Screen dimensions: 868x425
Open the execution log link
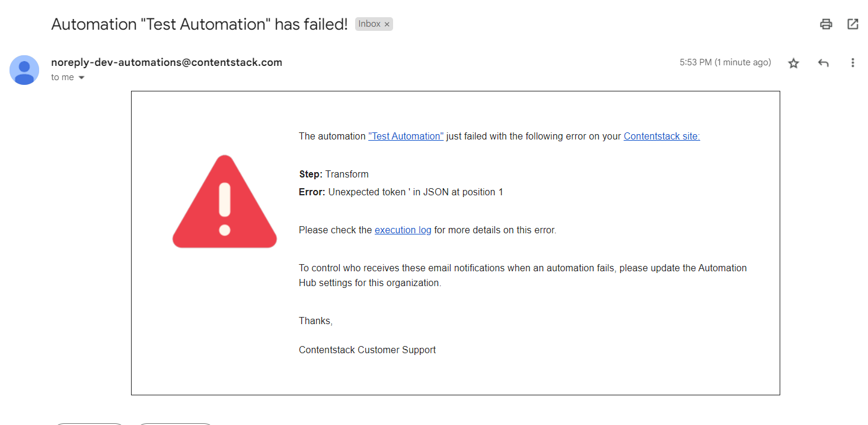[x=403, y=230]
